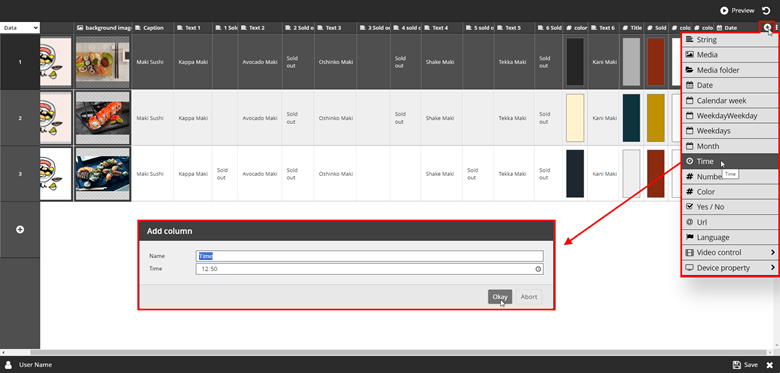Open row 1 sushi background thumbnail
This screenshot has height=373, width=780.
coord(103,62)
